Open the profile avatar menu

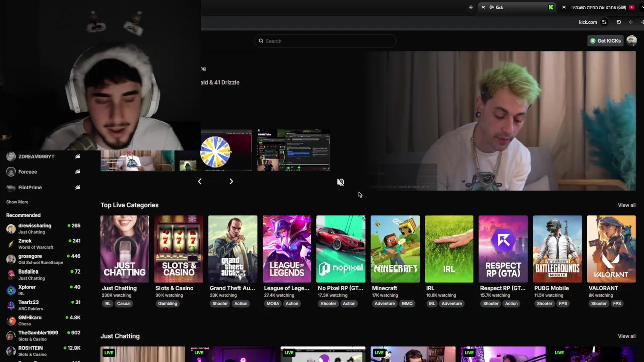(632, 41)
